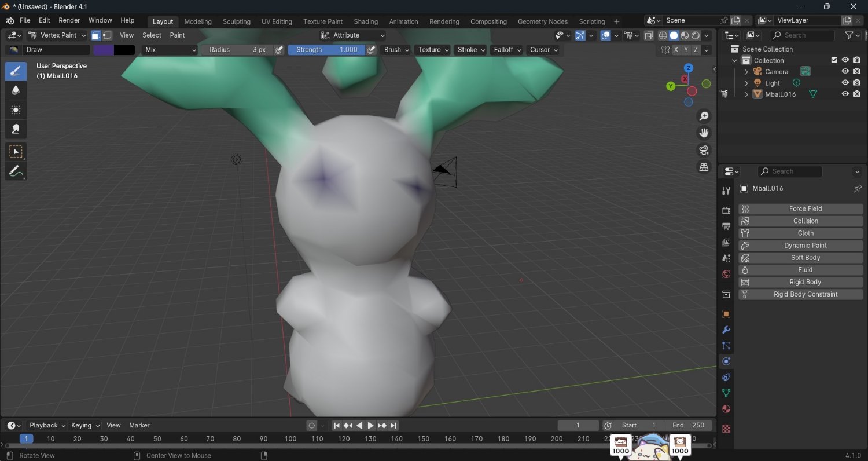Switch perspective/orthographic with the grid gizmo
This screenshot has height=461, width=868.
tap(704, 167)
